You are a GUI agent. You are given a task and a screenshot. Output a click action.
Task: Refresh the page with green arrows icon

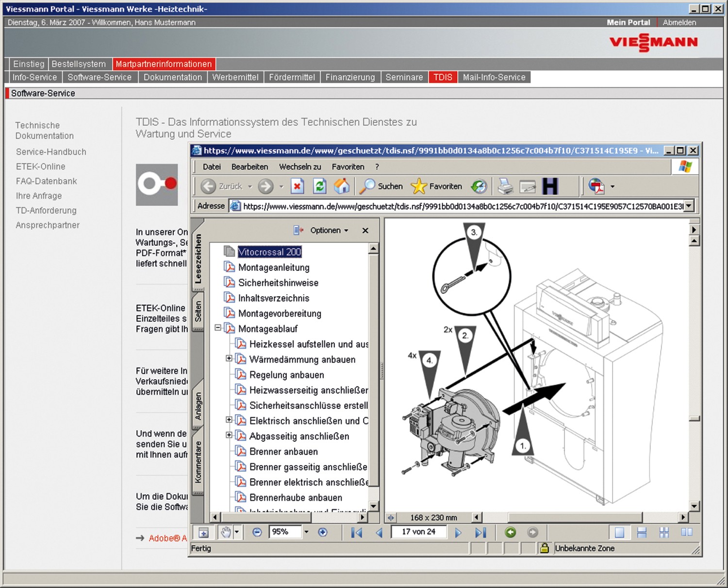[319, 186]
